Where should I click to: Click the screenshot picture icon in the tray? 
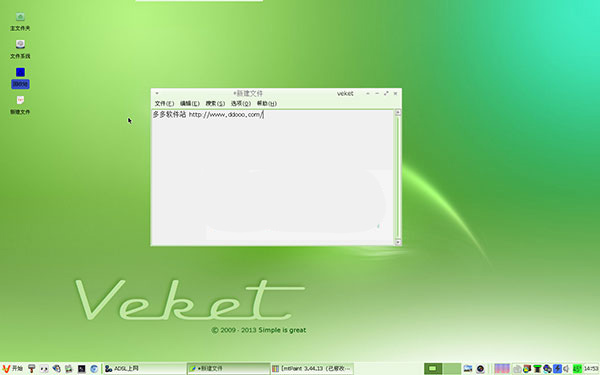click(x=468, y=368)
